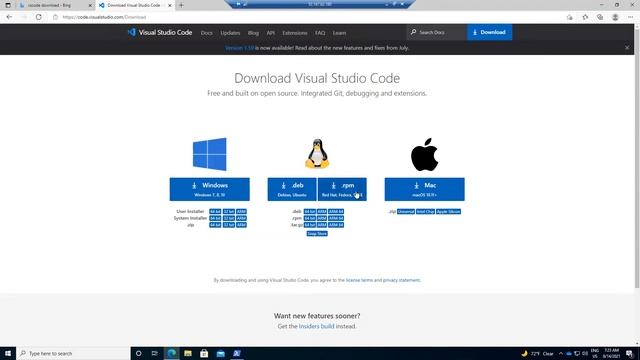The width and height of the screenshot is (640, 360).
Task: Click the favorites star icon in toolbar
Action: 585,17
